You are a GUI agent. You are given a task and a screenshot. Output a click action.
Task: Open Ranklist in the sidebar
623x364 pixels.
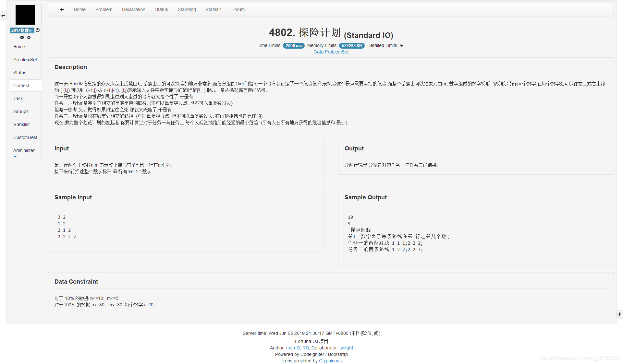point(21,124)
